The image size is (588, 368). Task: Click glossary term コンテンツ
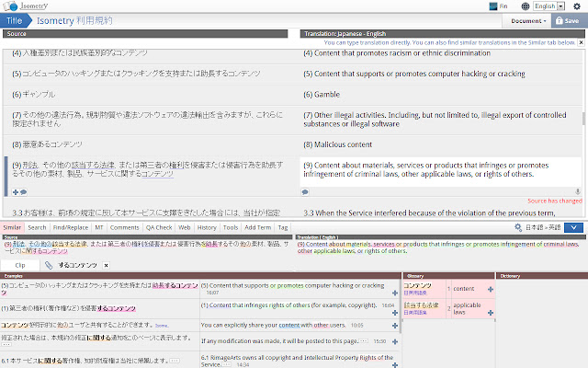pos(417,286)
